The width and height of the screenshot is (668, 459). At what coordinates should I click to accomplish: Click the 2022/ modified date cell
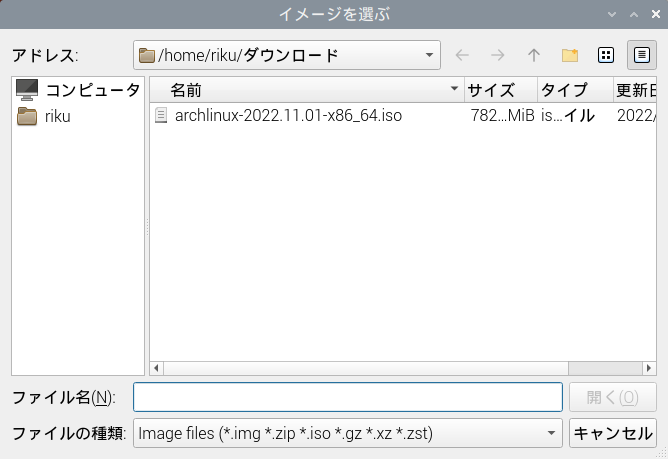click(x=636, y=115)
